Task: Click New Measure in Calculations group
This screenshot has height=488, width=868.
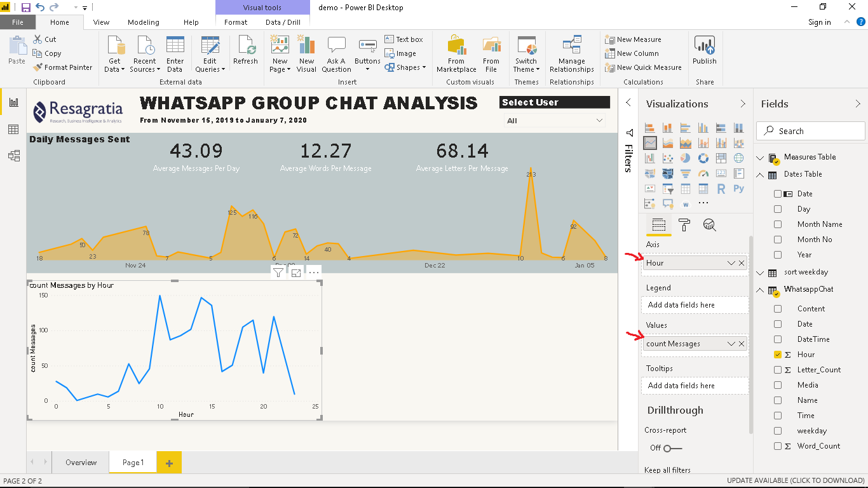Action: coord(636,39)
